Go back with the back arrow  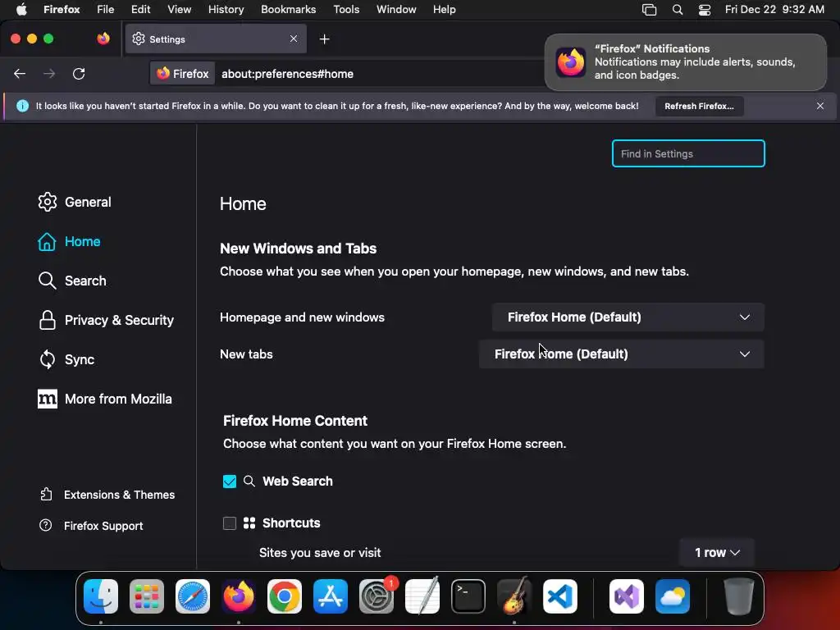(20, 74)
